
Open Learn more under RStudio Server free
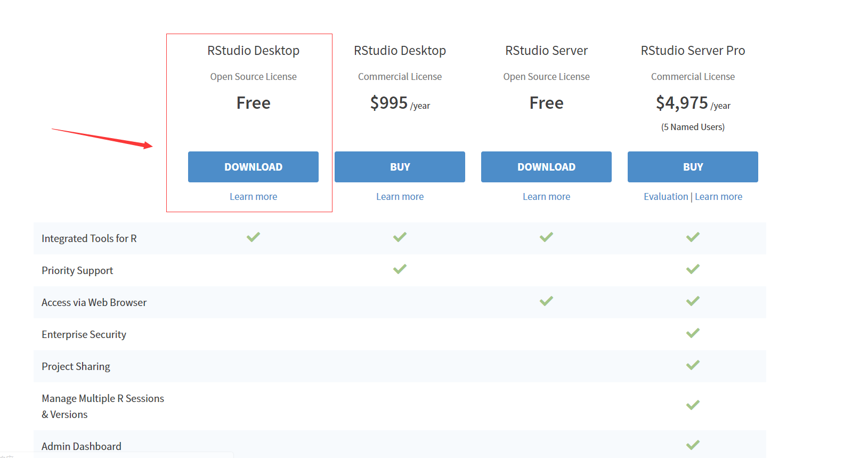coord(546,197)
